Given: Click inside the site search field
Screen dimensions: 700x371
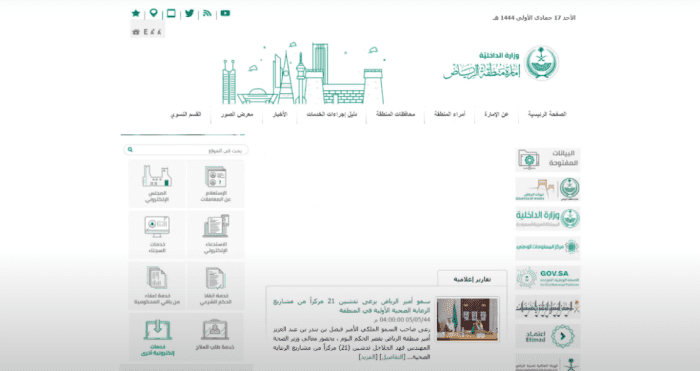Looking at the screenshot, I should pyautogui.click(x=186, y=150).
